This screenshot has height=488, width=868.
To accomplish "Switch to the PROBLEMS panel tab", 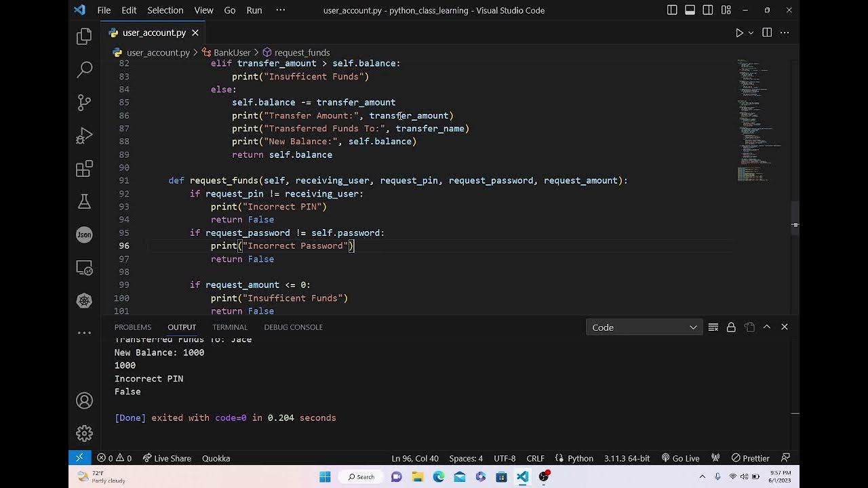I will pos(133,327).
